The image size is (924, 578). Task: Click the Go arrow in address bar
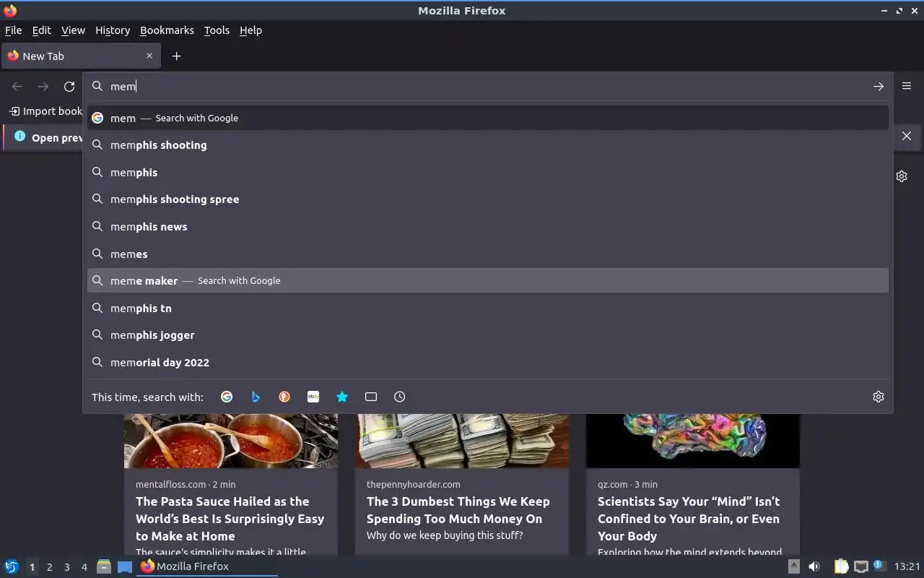(879, 87)
